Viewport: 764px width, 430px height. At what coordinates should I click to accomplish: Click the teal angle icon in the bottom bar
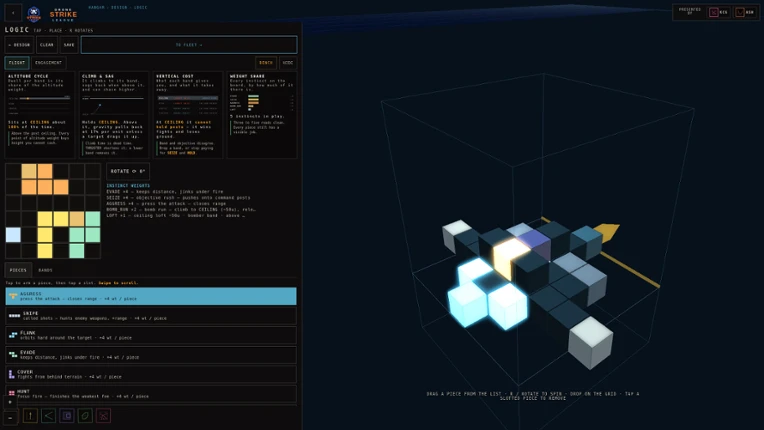pyautogui.click(x=48, y=416)
